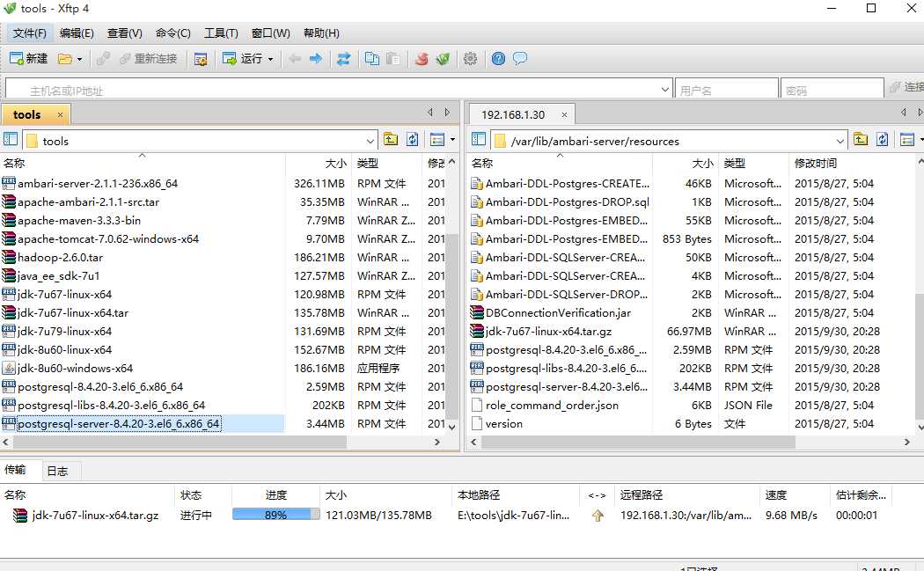Click the 运行 run button
The image size is (924, 571).
pos(243,58)
